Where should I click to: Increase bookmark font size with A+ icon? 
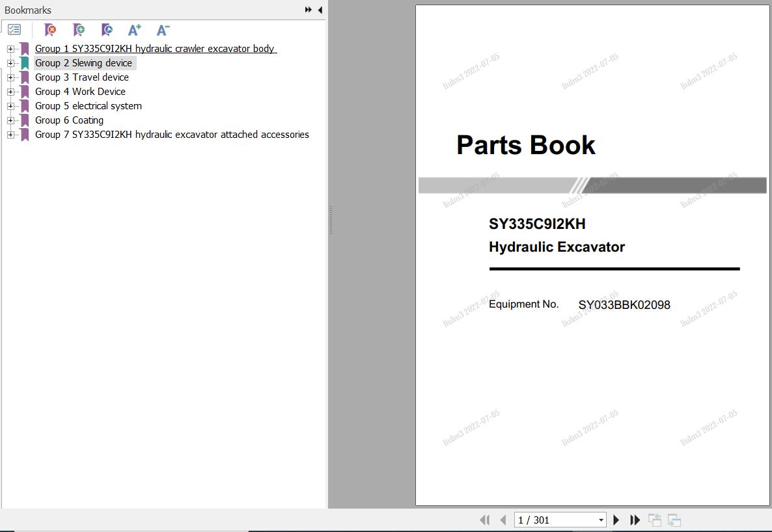(135, 30)
